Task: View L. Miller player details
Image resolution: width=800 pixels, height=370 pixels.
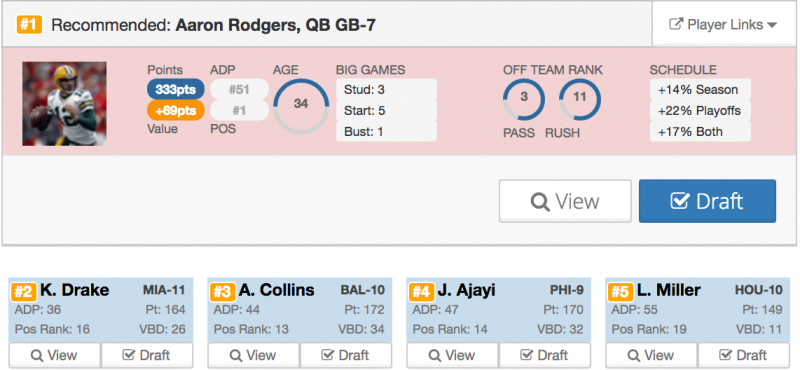Action: [651, 355]
